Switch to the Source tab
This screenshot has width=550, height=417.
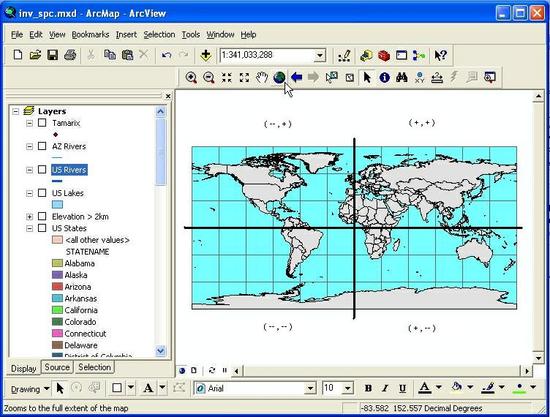pyautogui.click(x=57, y=367)
